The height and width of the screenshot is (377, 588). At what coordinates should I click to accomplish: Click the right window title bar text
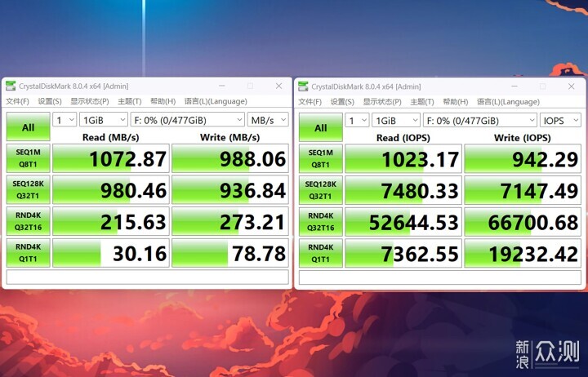pos(366,86)
